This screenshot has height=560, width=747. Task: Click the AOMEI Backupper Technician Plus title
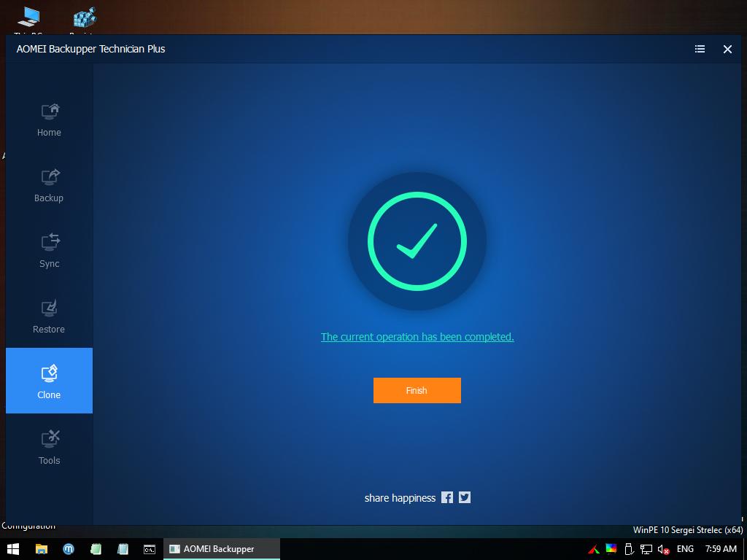click(x=90, y=49)
